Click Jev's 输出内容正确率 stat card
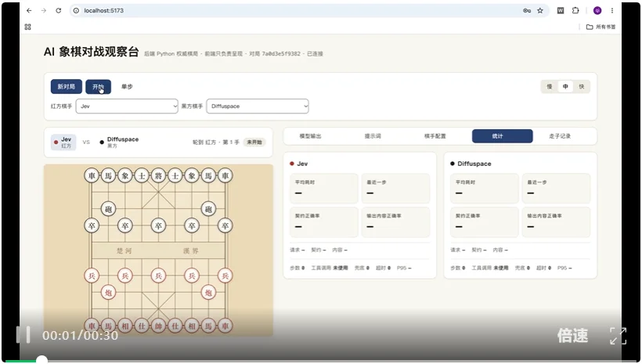 point(395,222)
